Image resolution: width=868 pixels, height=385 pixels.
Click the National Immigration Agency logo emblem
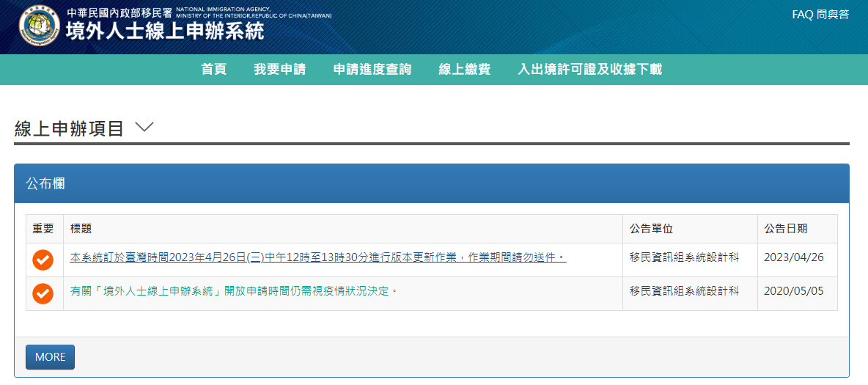coord(40,26)
